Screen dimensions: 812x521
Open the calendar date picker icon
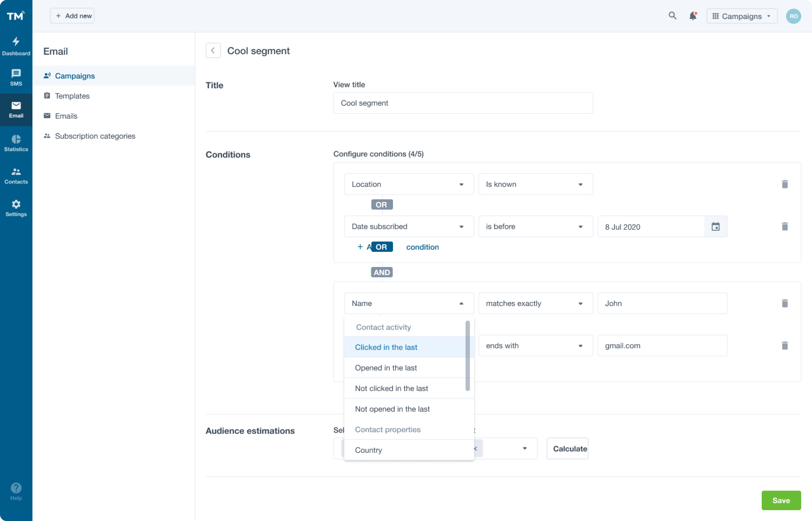(x=715, y=227)
